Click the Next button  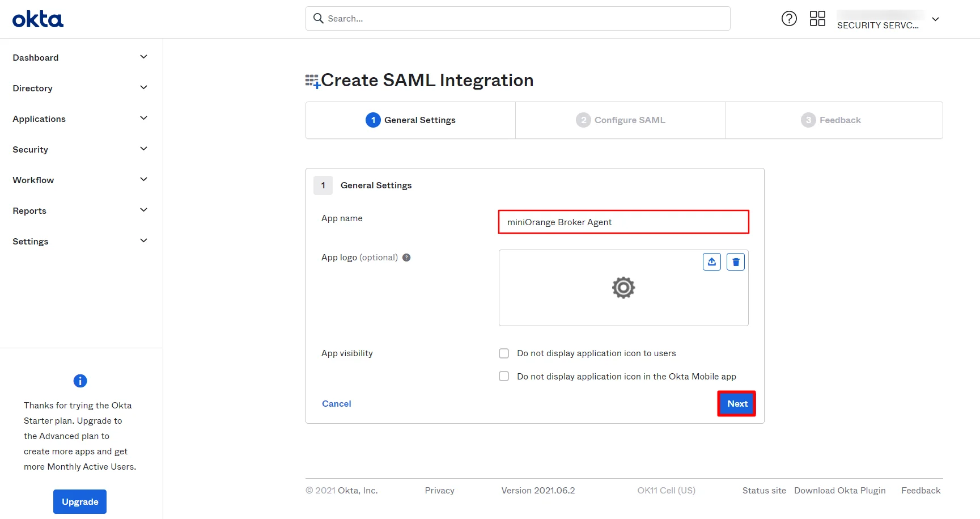coord(736,403)
